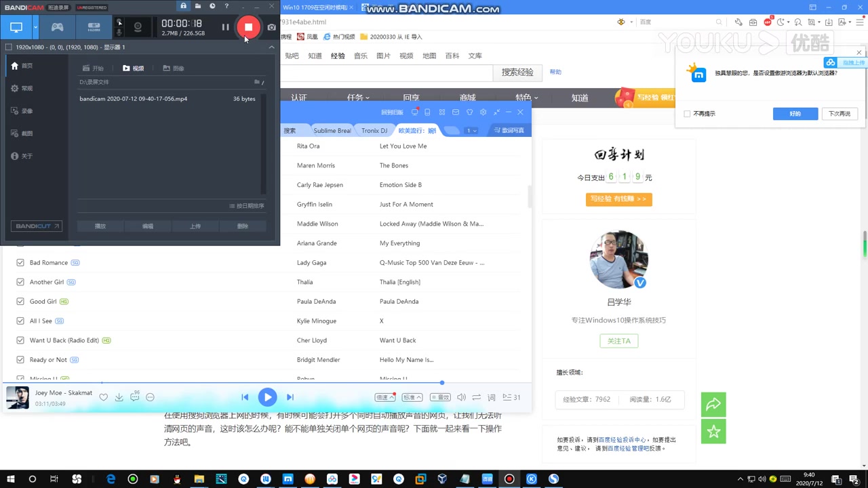This screenshot has width=868, height=488.
Task: Uncheck the Good Girl song checkbox
Action: tap(20, 302)
